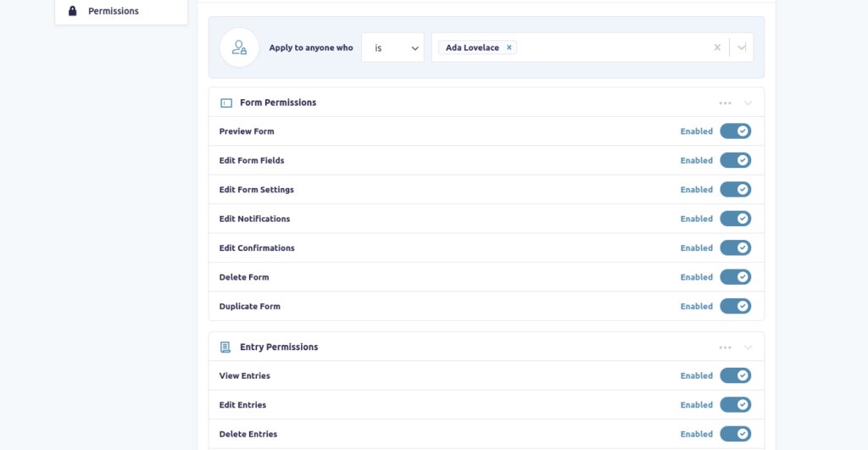Collapse the Entry Permissions section
The width and height of the screenshot is (868, 450).
748,347
